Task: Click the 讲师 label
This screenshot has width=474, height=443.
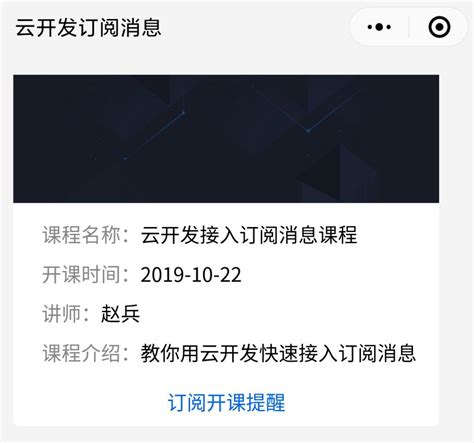Action: tap(62, 314)
